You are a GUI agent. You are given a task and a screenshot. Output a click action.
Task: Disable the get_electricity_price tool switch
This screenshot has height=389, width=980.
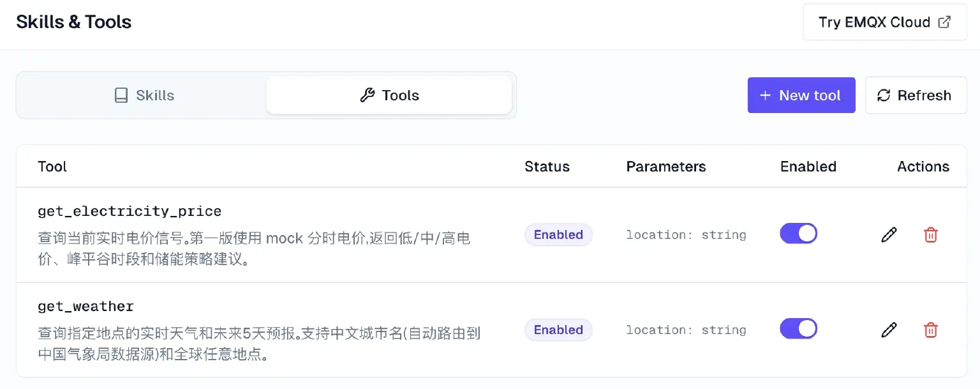tap(798, 234)
